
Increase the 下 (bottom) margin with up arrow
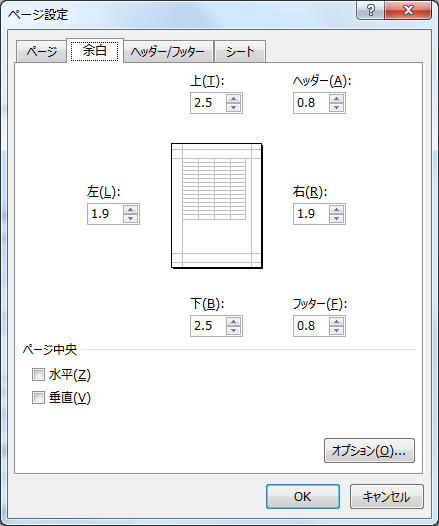(233, 322)
